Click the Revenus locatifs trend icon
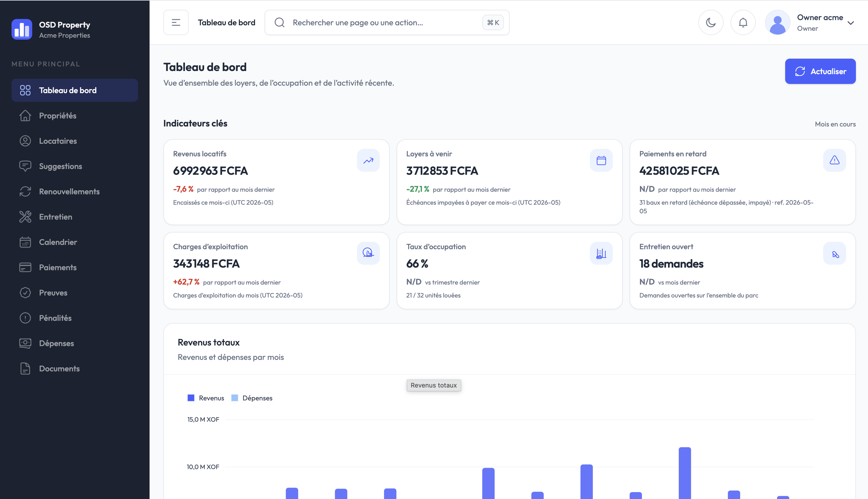 (x=368, y=160)
